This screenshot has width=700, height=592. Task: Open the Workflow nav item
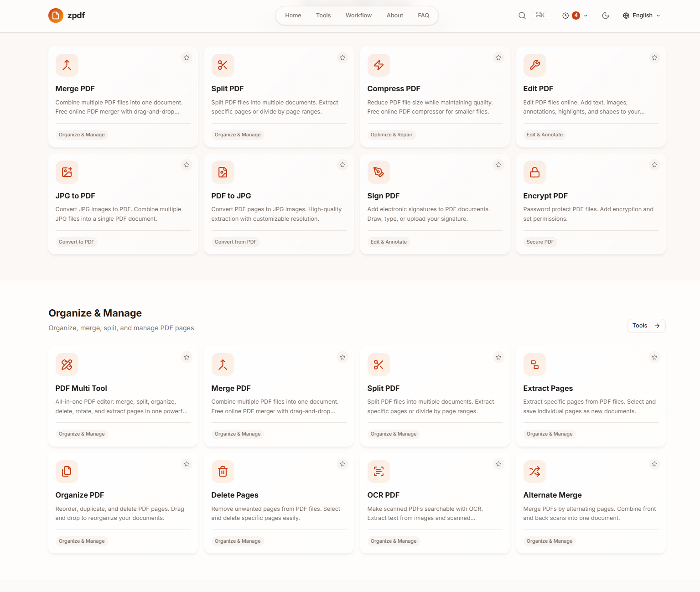pos(358,16)
